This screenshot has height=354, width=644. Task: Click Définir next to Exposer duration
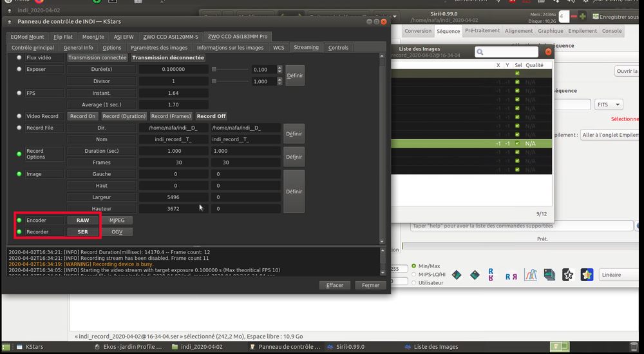(294, 75)
